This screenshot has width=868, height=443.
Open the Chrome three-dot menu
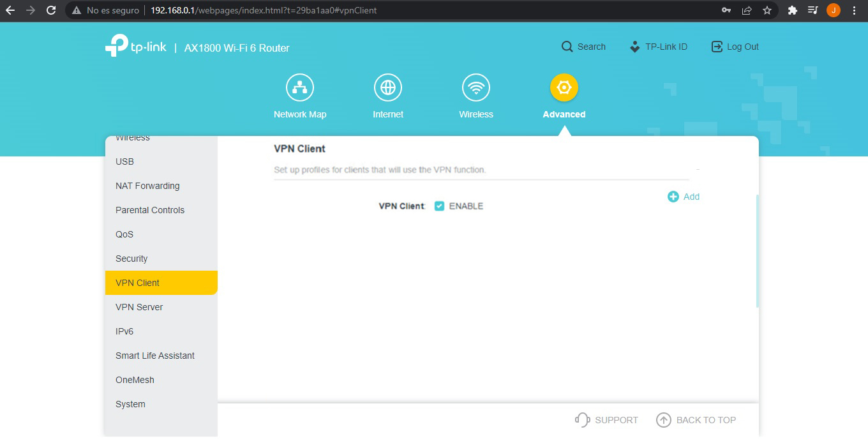854,10
